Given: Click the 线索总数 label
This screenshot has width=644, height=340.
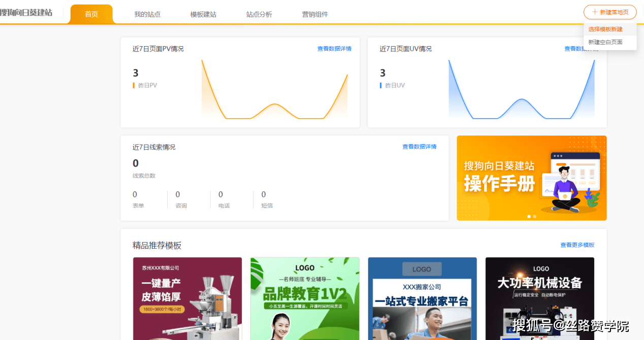Looking at the screenshot, I should point(144,176).
